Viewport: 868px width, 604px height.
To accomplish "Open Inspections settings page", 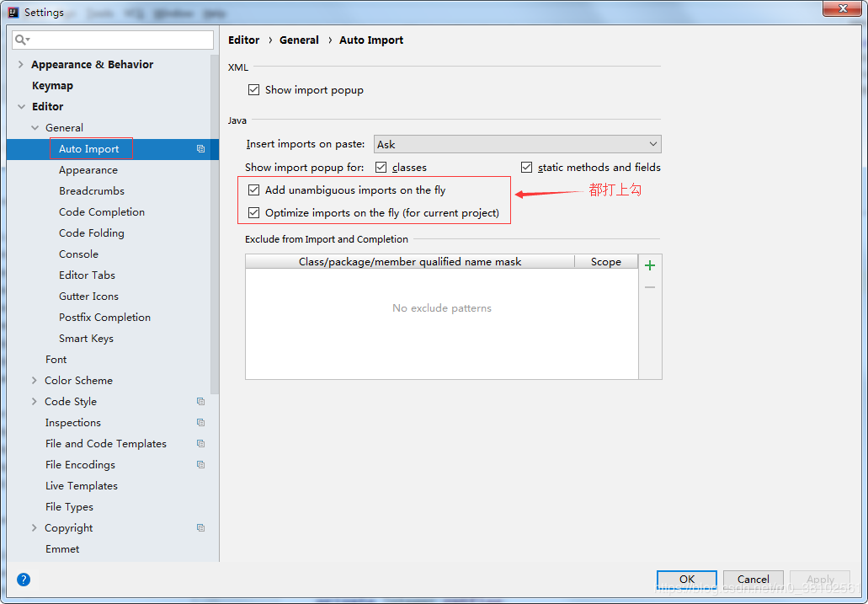I will click(73, 422).
